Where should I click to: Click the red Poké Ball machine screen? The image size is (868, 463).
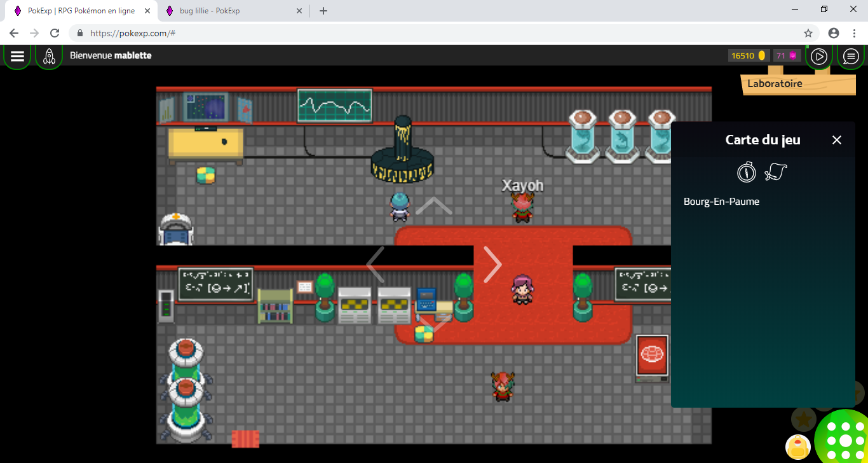[x=652, y=358]
